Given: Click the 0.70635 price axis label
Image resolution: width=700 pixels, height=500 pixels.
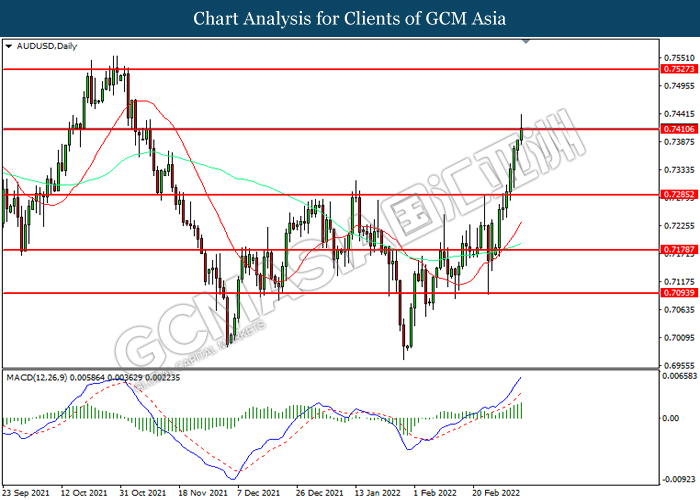Looking at the screenshot, I should 679,309.
